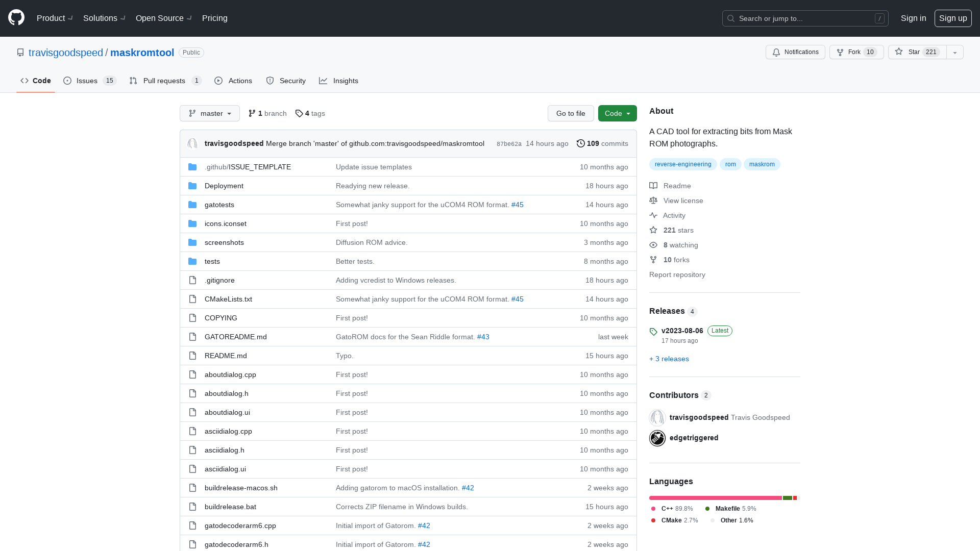Open the buildrelease-macos.sh file

[x=241, y=488]
